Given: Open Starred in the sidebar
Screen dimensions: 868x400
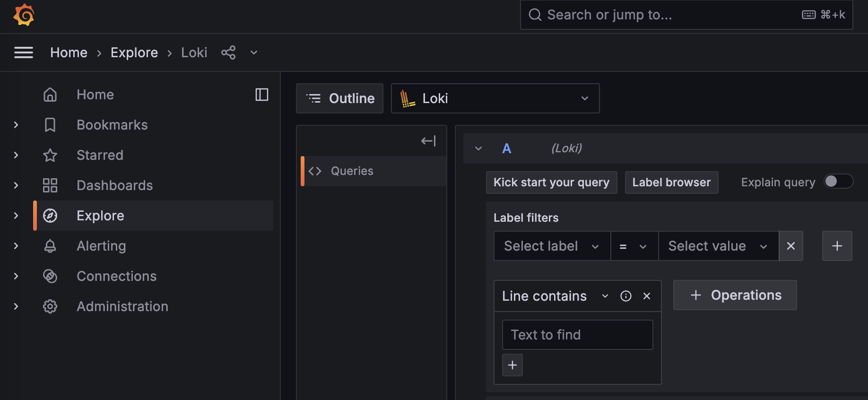Looking at the screenshot, I should click(100, 155).
